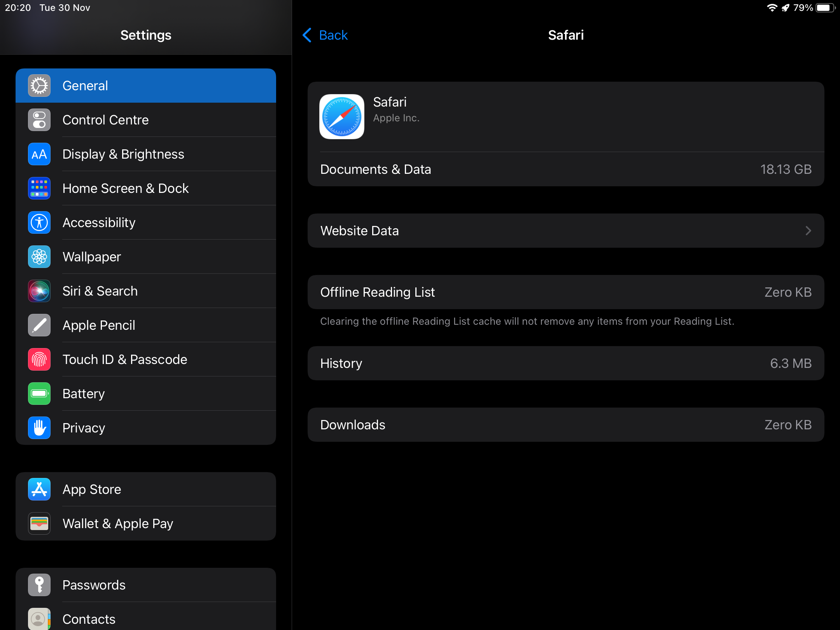Select the Downloads row
Image resolution: width=840 pixels, height=630 pixels.
pyautogui.click(x=566, y=425)
